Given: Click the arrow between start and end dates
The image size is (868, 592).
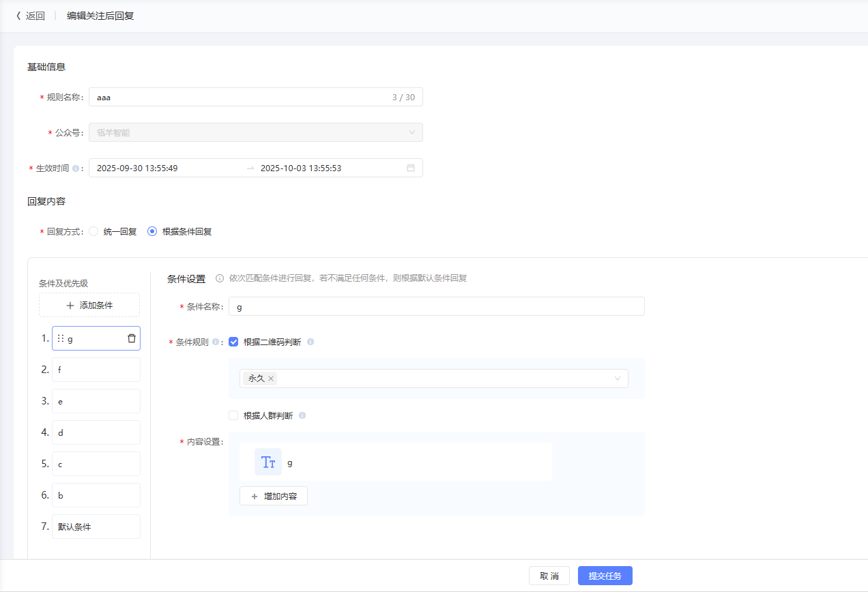Looking at the screenshot, I should click(250, 168).
